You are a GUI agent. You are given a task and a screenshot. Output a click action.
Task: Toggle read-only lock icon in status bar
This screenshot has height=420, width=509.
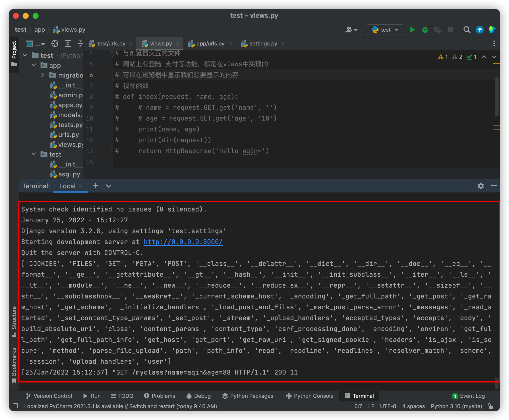coord(491,406)
